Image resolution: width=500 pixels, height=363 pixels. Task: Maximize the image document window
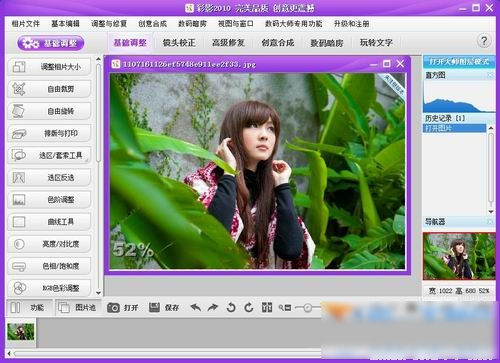(x=387, y=64)
